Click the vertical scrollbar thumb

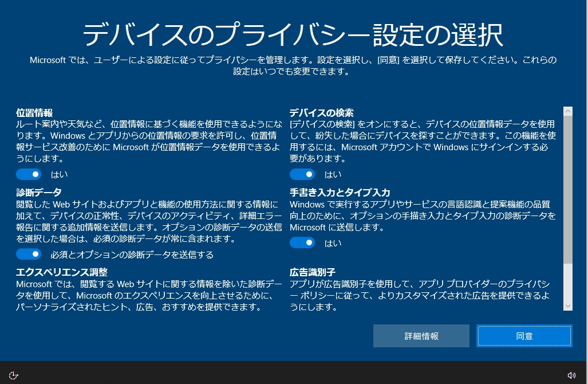pos(568,190)
